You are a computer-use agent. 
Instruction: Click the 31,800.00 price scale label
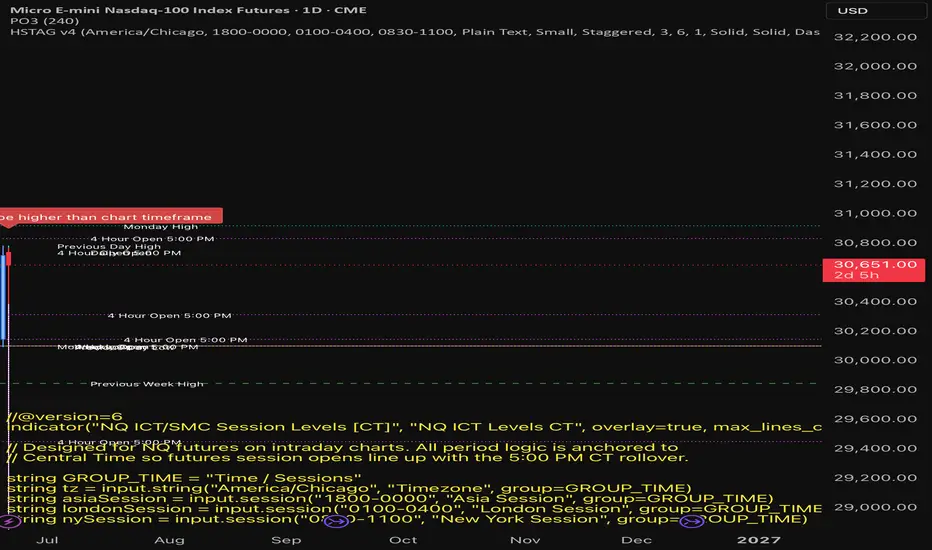pyautogui.click(x=875, y=95)
